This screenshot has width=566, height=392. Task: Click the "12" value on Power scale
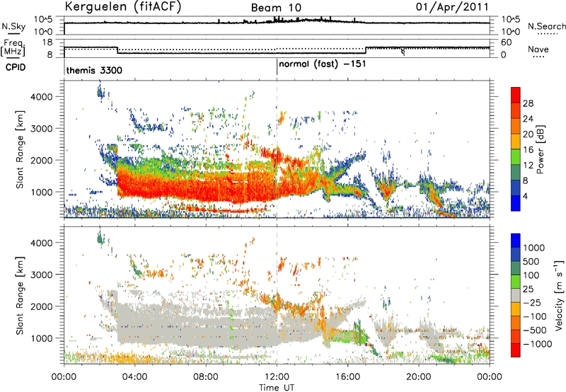(x=528, y=166)
